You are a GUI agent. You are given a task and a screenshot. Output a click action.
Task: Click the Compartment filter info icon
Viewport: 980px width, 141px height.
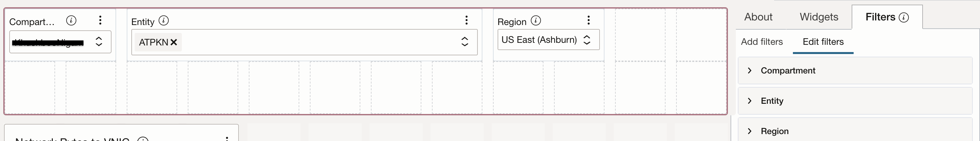pyautogui.click(x=71, y=20)
